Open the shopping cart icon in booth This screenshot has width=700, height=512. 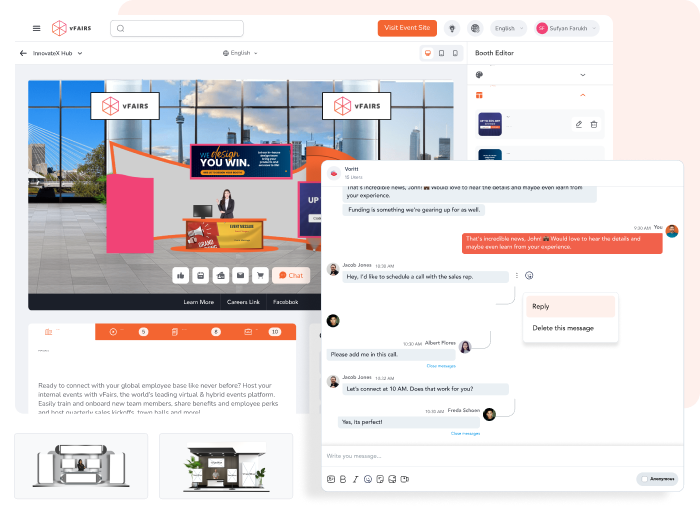pos(259,275)
